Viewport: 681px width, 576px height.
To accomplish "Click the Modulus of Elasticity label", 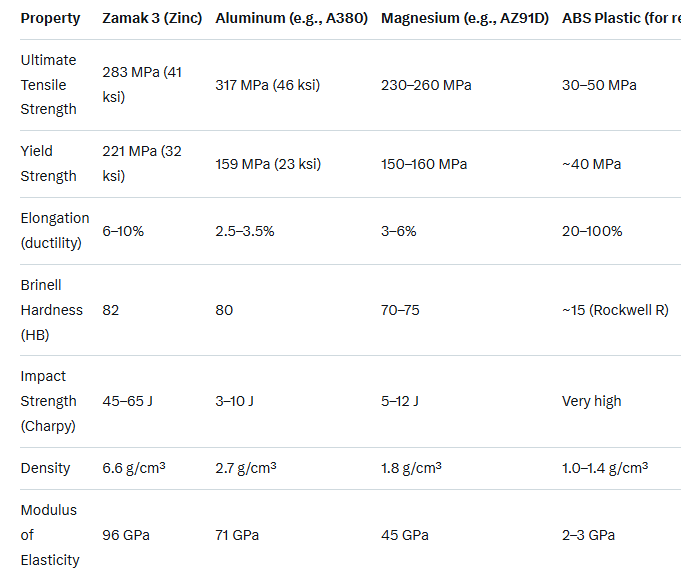I will point(50,535).
